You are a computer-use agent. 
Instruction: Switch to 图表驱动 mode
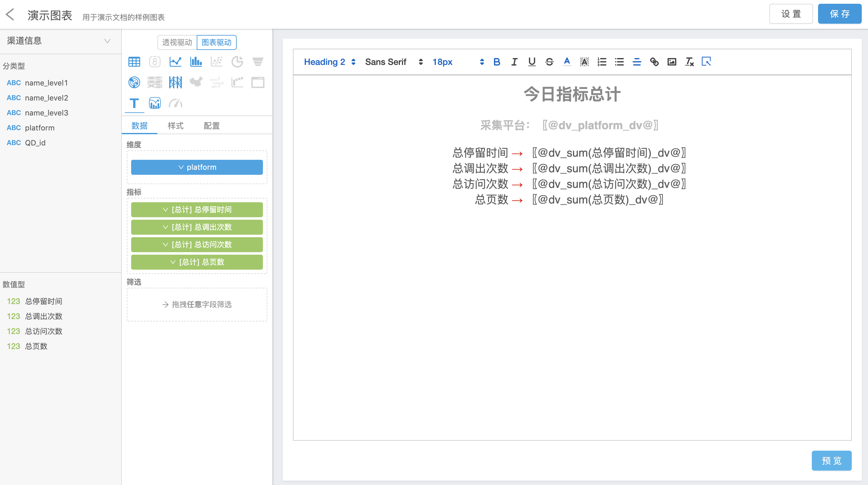coord(216,42)
